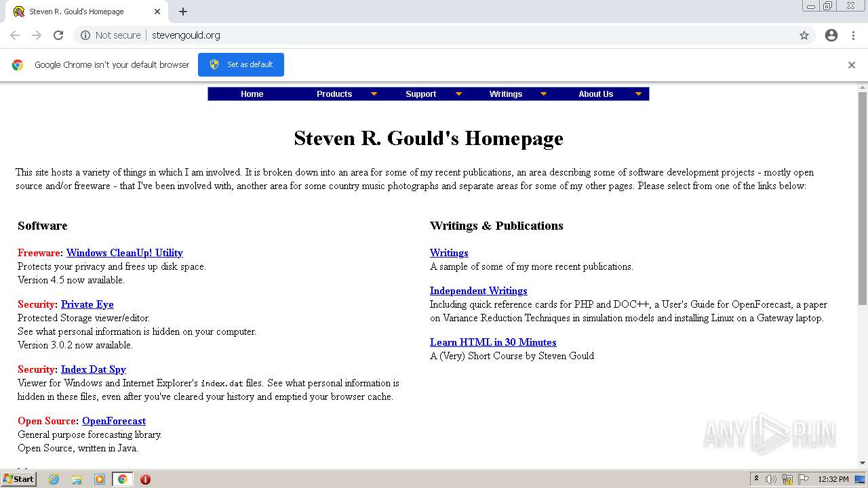
Task: View site information via Not secure icon
Action: point(85,35)
